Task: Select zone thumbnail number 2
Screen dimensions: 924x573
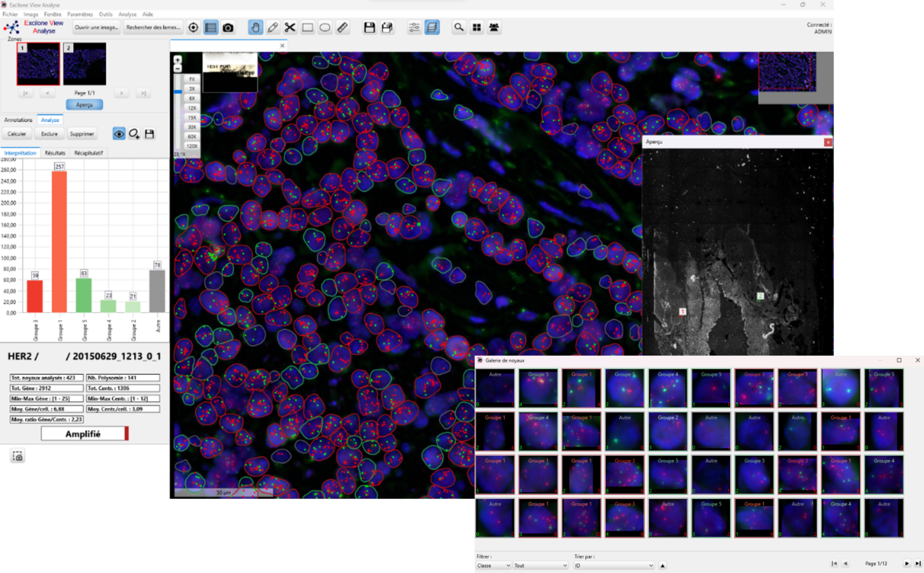Action: point(85,64)
